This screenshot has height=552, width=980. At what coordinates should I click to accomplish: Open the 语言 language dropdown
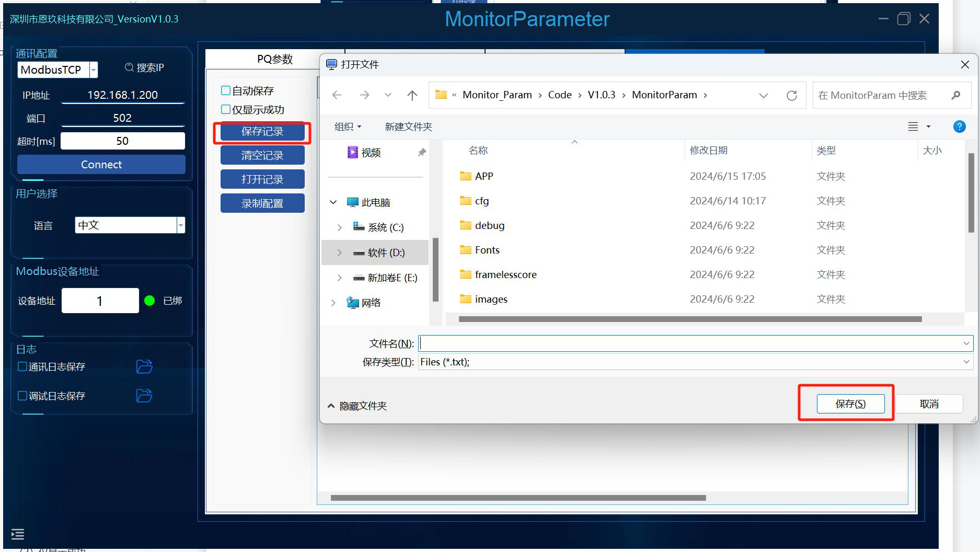(181, 225)
